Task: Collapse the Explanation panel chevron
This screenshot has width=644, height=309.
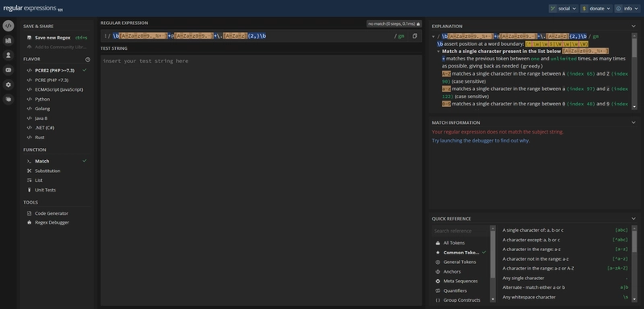Action: (x=634, y=27)
